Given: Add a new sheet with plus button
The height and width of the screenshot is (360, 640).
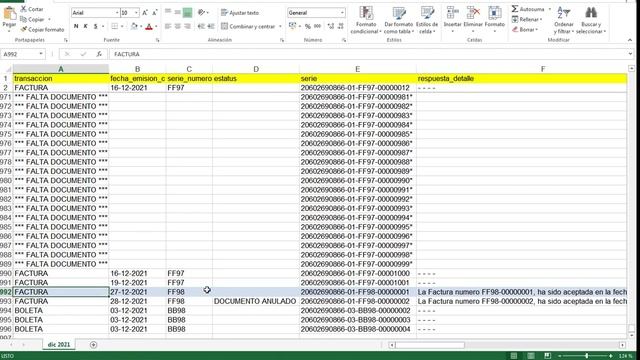Looking at the screenshot, I should (x=93, y=345).
